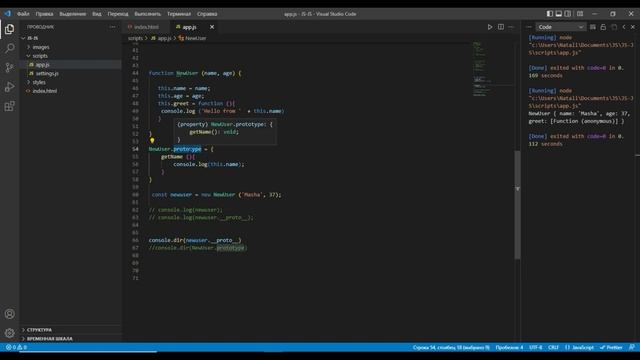Click NewUser in the breadcrumb

tap(196, 38)
